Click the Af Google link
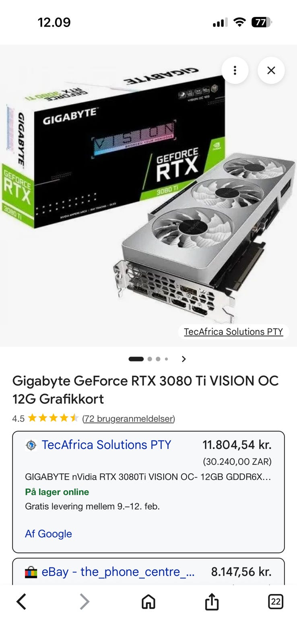The width and height of the screenshot is (297, 644). 48,534
